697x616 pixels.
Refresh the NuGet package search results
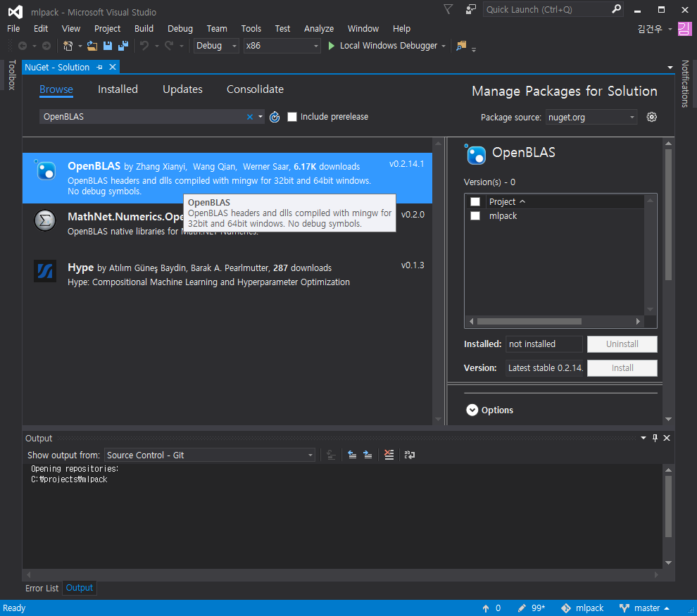[275, 117]
